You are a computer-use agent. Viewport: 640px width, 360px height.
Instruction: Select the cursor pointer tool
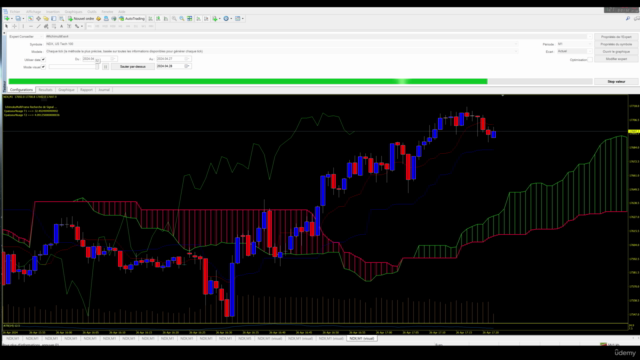pos(7,26)
